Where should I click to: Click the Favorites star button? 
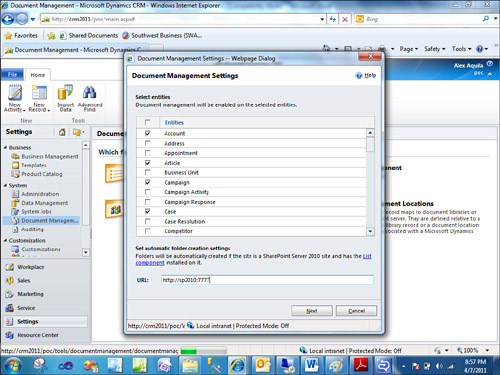click(8, 36)
